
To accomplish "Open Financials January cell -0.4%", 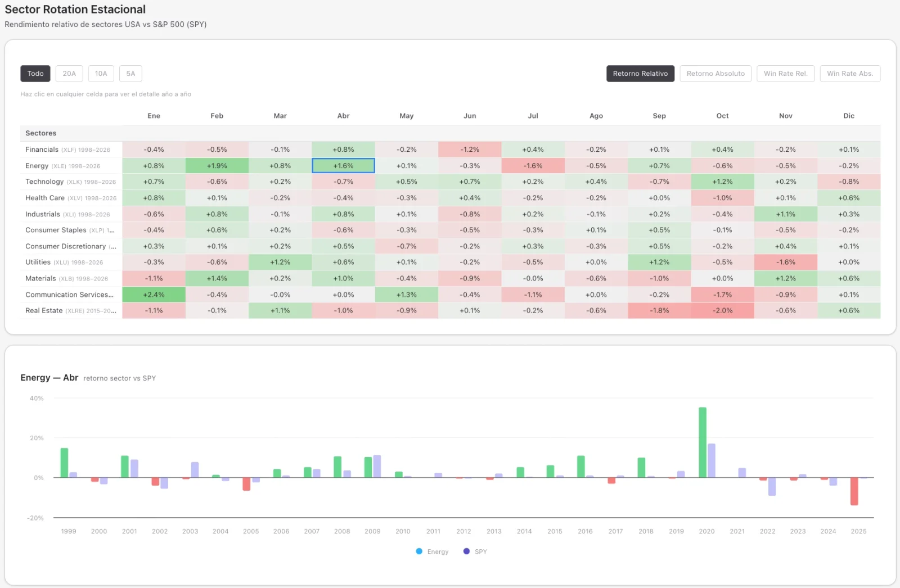I will [154, 150].
